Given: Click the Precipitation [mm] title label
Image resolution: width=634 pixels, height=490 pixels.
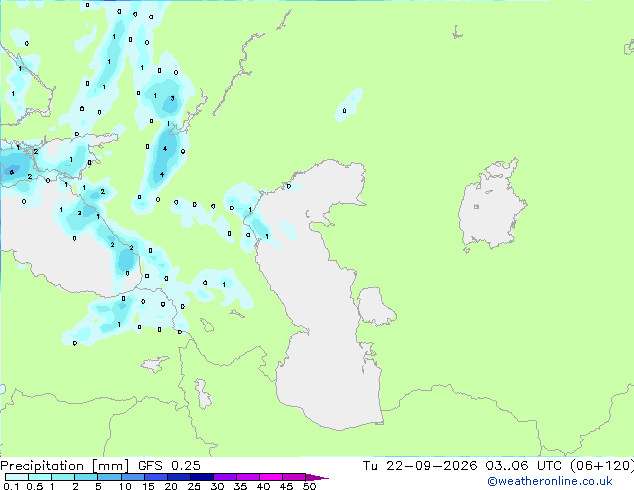Looking at the screenshot, I should (64, 466).
